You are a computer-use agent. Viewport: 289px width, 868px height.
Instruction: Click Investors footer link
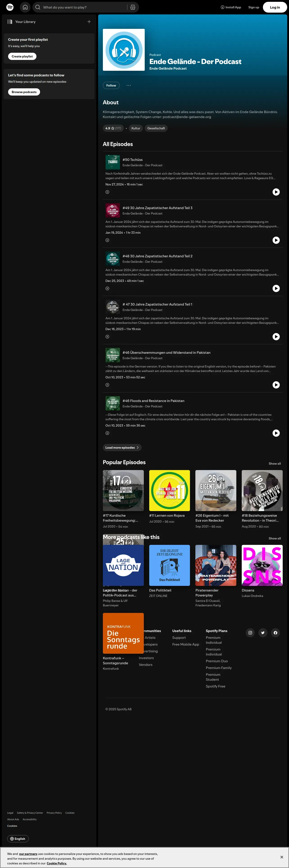click(146, 658)
